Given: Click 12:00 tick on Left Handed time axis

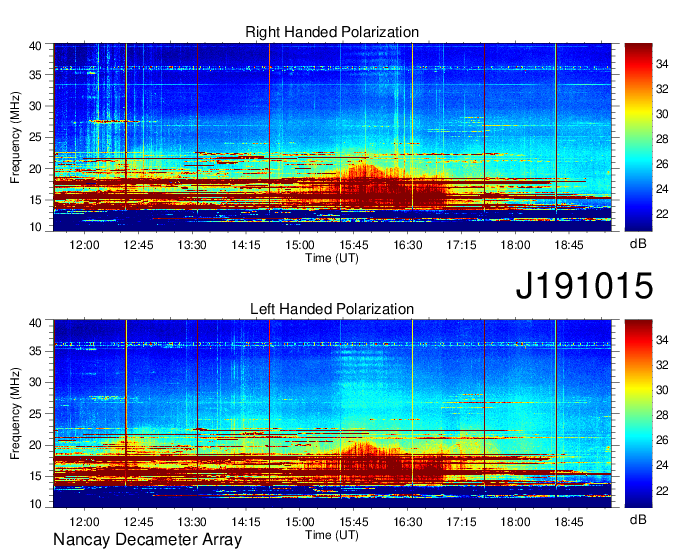Looking at the screenshot, I should tap(84, 522).
